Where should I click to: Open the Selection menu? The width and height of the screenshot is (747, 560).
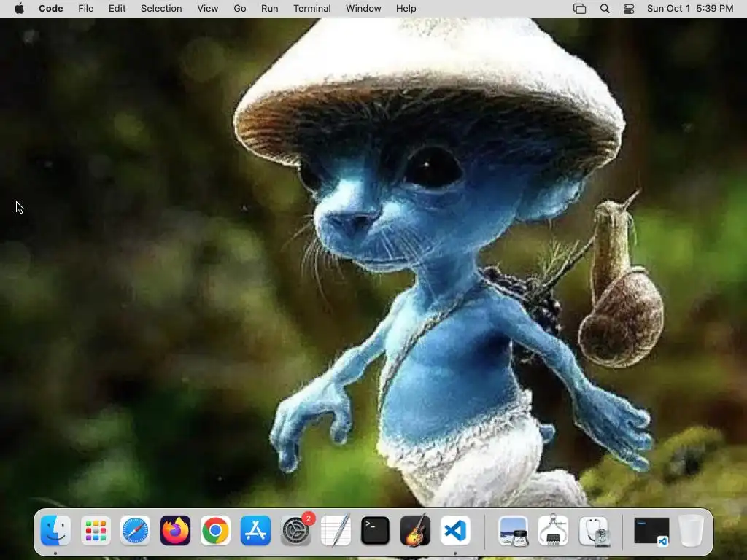pyautogui.click(x=161, y=9)
